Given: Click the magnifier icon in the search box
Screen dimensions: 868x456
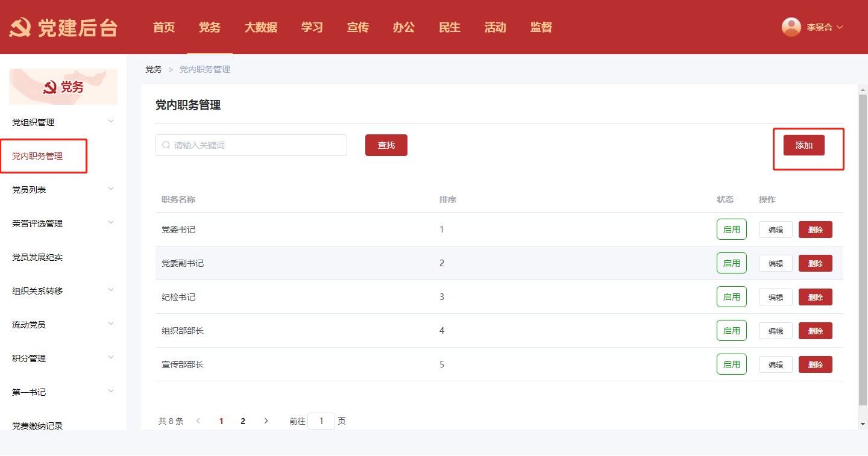Looking at the screenshot, I should [166, 145].
